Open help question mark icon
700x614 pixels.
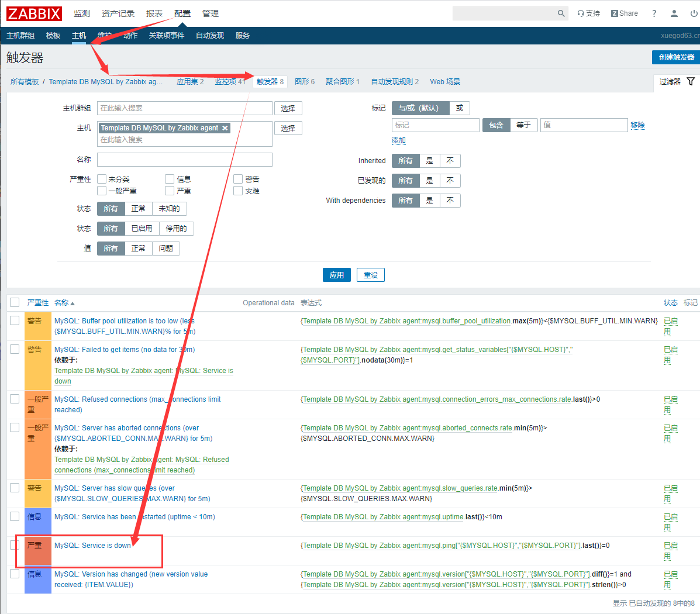tap(654, 13)
